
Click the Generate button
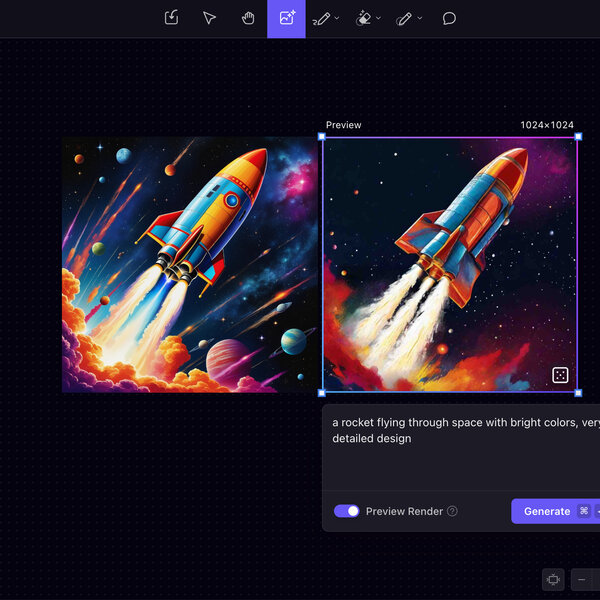pos(556,511)
